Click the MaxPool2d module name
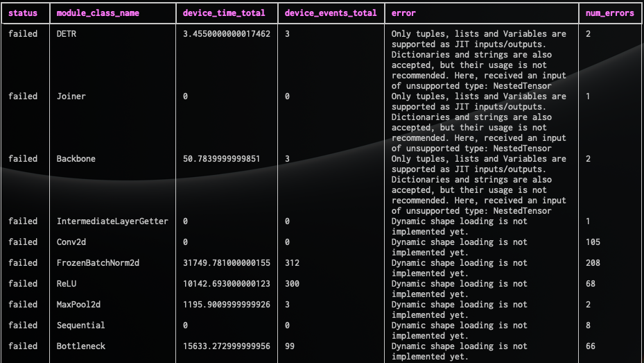Image resolution: width=644 pixels, height=363 pixels. coord(79,305)
